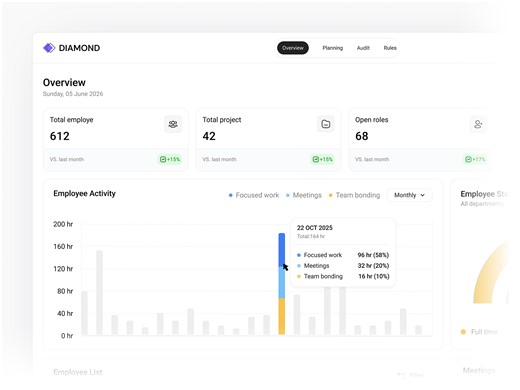Click the dark blue Focused work bar segment
This screenshot has width=520, height=390.
(x=282, y=250)
